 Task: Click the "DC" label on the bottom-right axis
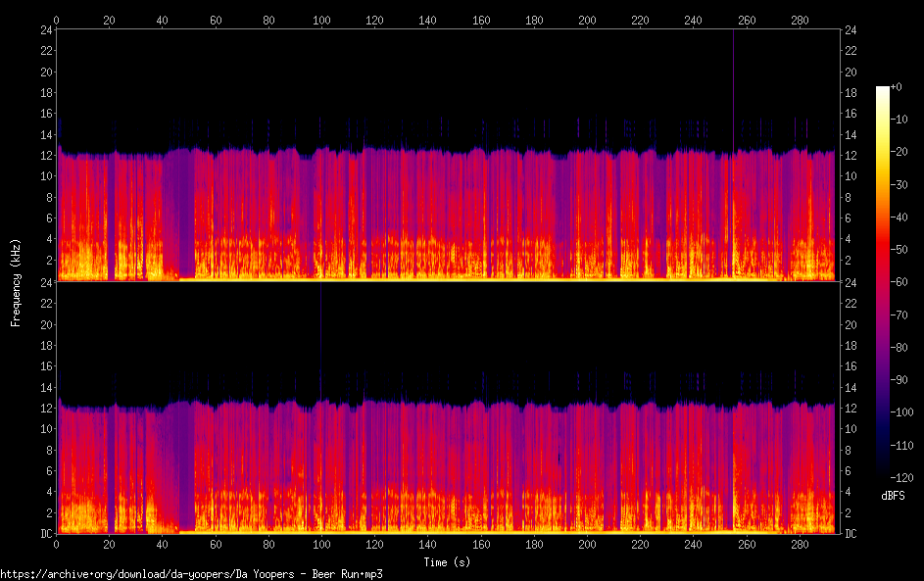click(851, 534)
